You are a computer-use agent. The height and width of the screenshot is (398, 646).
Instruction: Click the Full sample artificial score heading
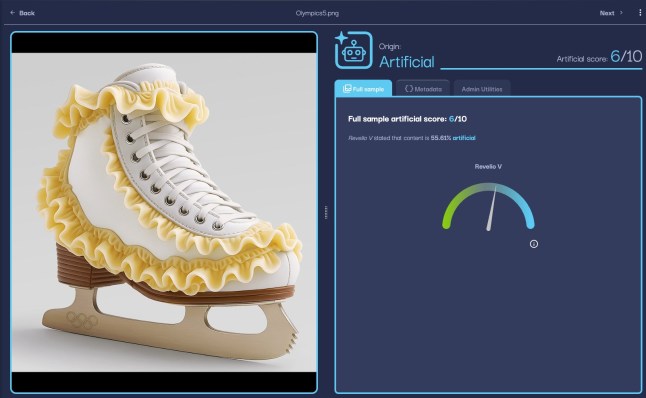tap(407, 119)
